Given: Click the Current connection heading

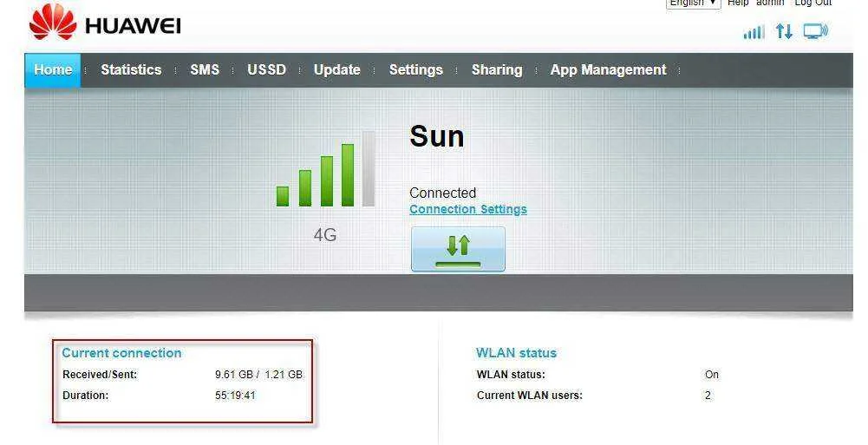Looking at the screenshot, I should click(x=121, y=352).
